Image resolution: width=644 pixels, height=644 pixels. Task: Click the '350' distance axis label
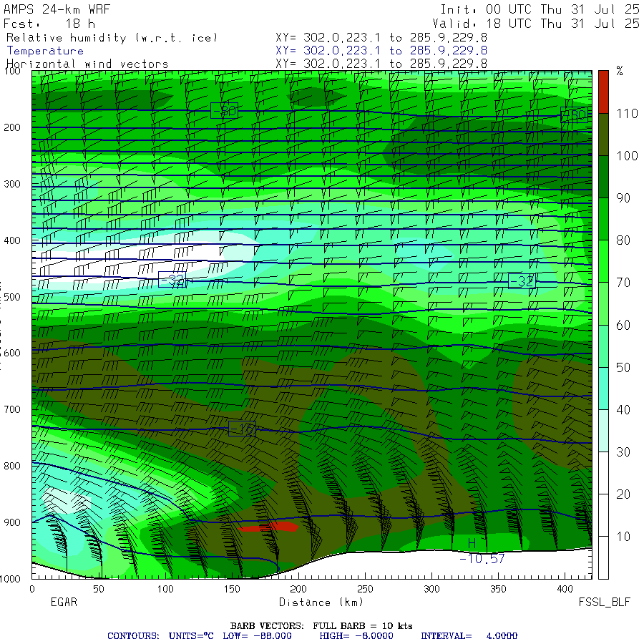(498, 589)
